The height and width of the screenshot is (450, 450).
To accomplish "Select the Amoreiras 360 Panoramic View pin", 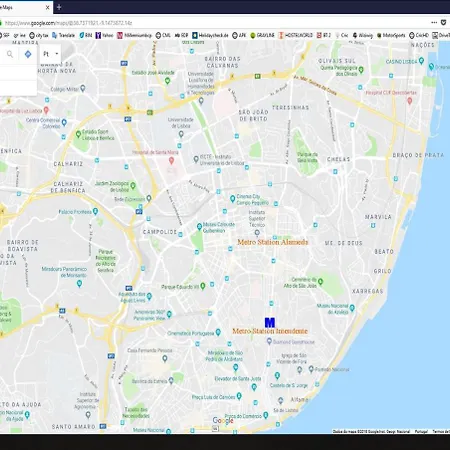I will coord(169,314).
